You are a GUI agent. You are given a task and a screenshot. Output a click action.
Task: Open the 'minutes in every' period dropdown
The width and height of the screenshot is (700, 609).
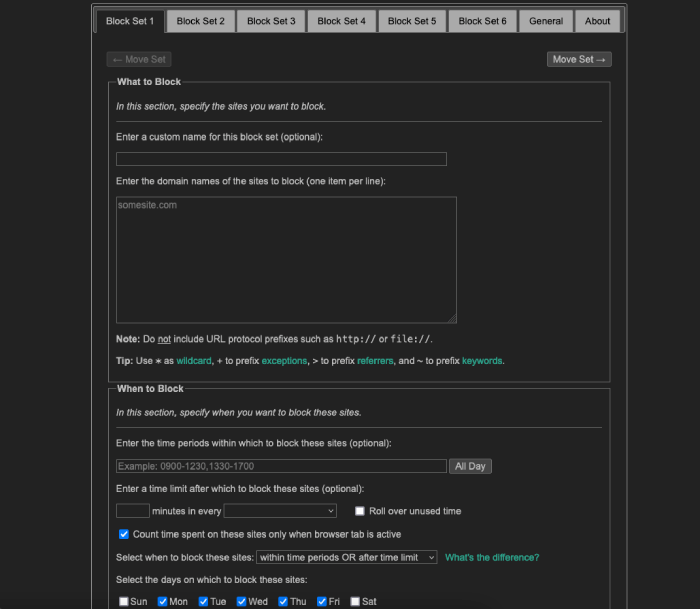[280, 511]
